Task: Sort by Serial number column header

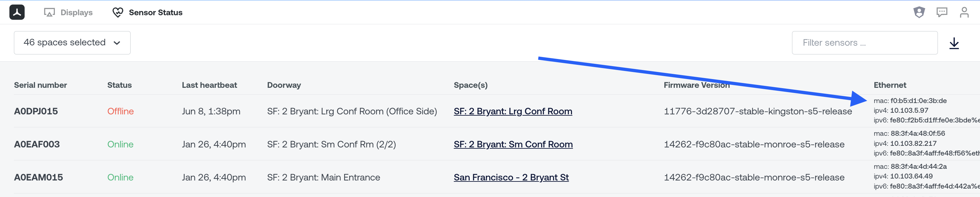Action: [40, 85]
